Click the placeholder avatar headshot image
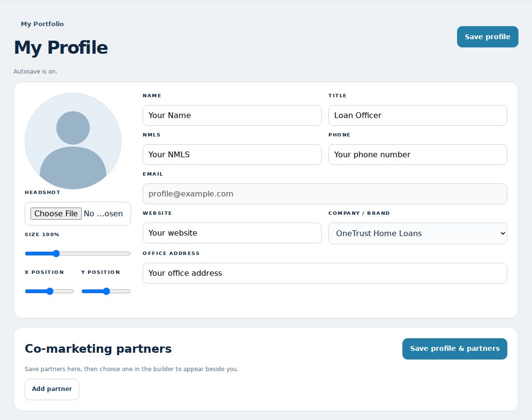The height and width of the screenshot is (420, 532). click(73, 141)
